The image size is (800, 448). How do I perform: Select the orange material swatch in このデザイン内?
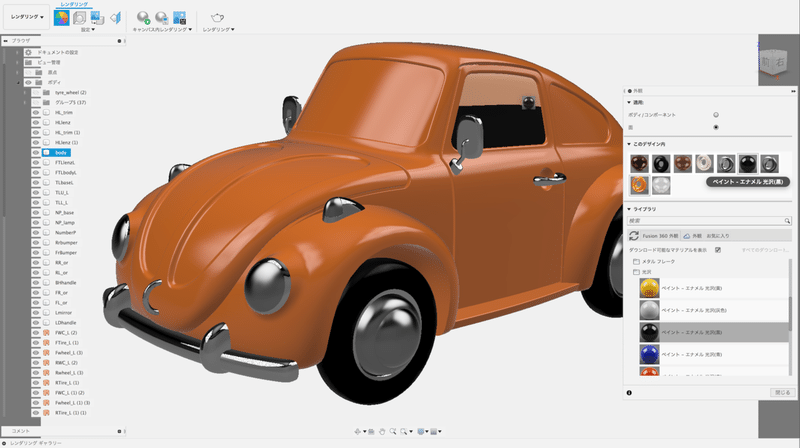click(x=639, y=185)
